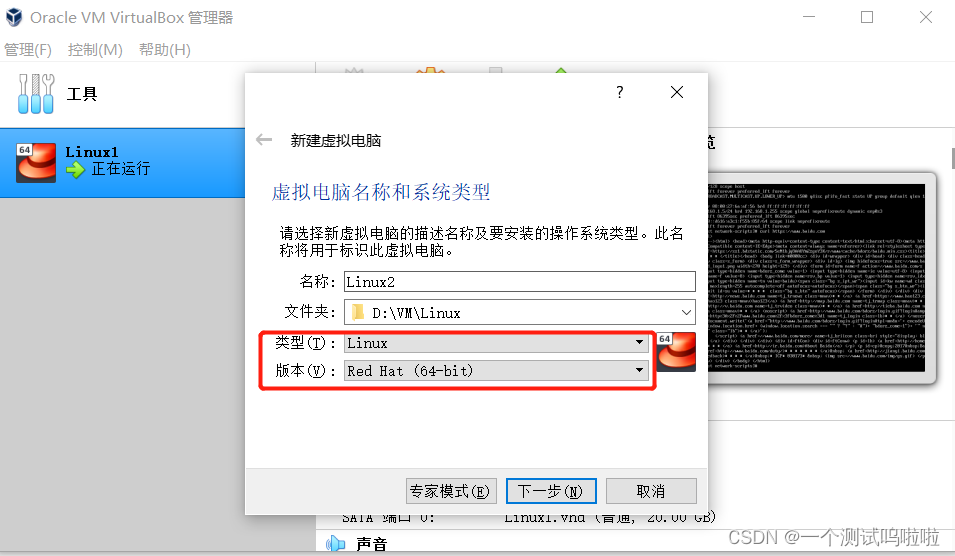Click the VirtualBox app logo in title bar
Viewport: 955px width, 556px height.
point(14,17)
